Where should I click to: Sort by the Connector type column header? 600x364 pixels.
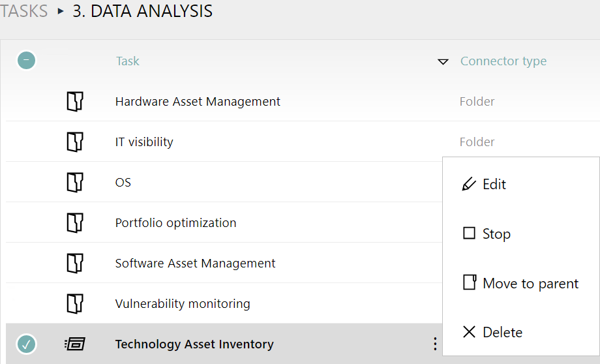[x=503, y=61]
